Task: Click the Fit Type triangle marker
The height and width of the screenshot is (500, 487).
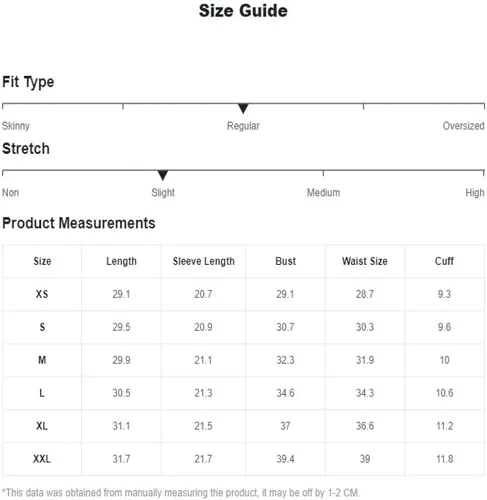Action: pos(243,108)
